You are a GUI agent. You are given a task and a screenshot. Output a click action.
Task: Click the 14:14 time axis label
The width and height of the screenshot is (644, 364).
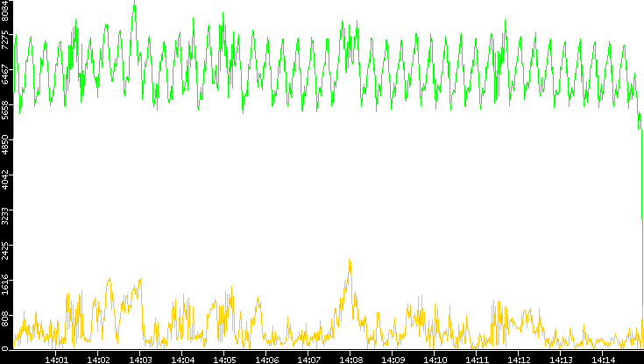(x=603, y=360)
